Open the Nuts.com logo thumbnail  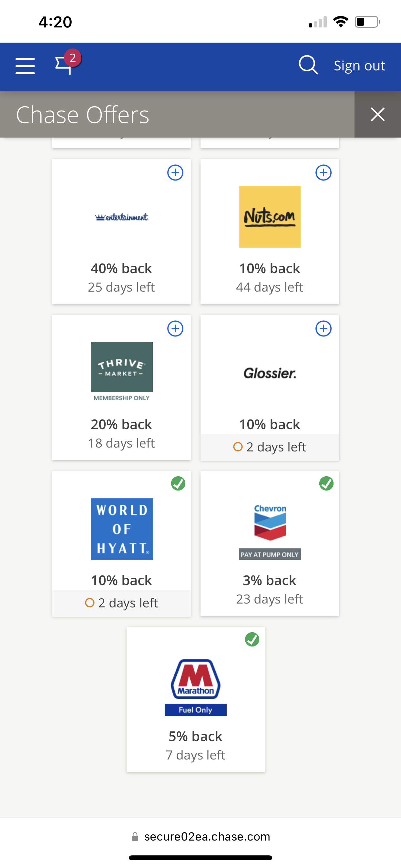[270, 217]
